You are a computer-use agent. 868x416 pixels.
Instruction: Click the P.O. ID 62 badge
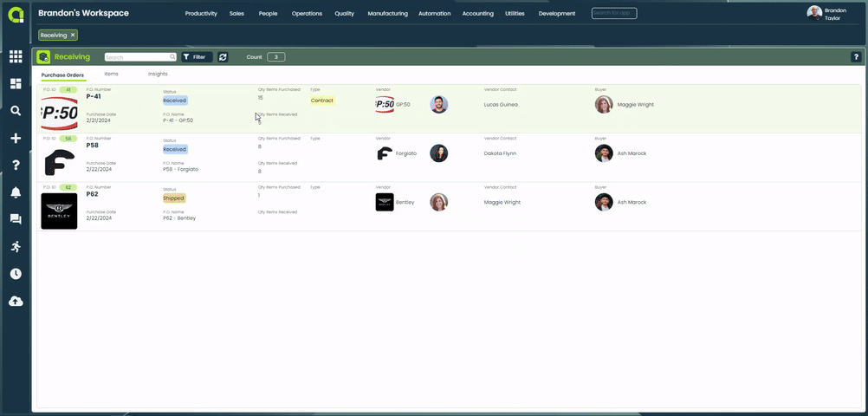[x=68, y=187]
